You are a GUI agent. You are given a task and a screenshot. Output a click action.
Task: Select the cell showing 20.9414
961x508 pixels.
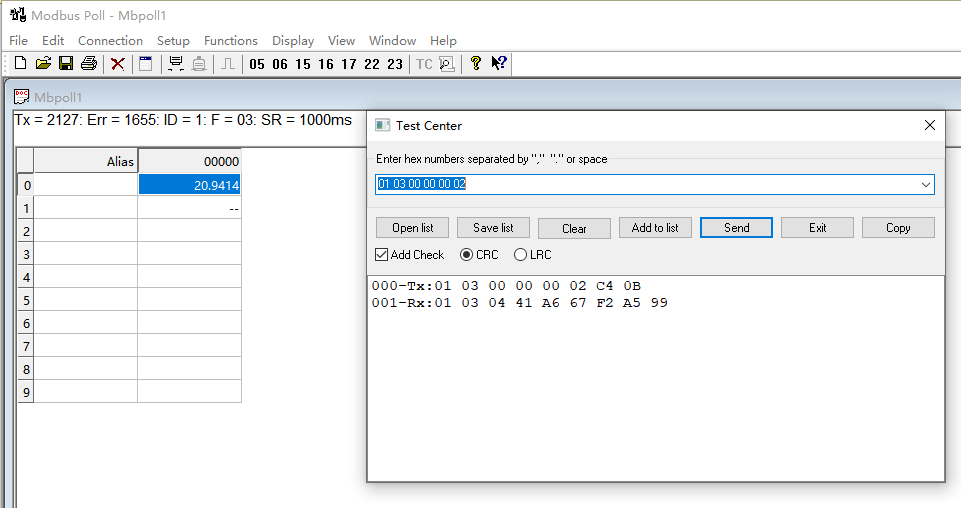(x=189, y=185)
